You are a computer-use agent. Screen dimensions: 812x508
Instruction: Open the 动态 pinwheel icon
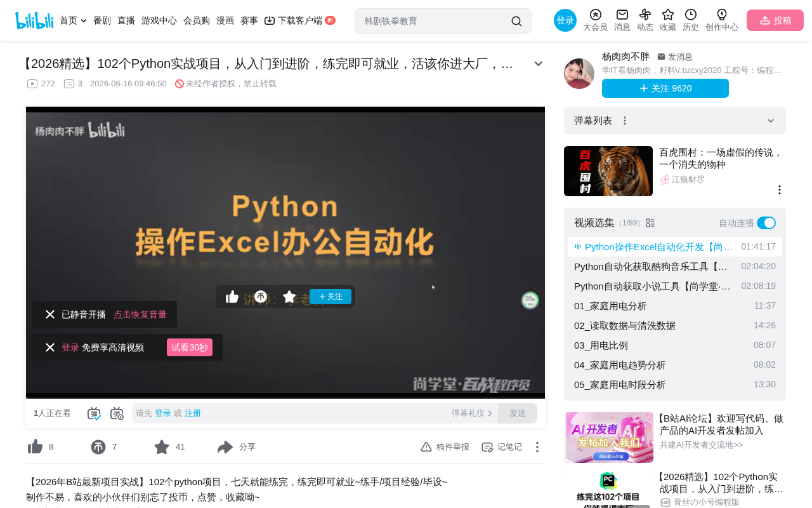(x=645, y=15)
